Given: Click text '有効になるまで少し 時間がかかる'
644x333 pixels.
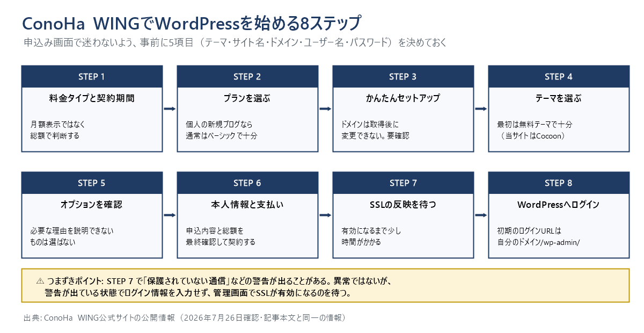Looking at the screenshot, I should click(x=371, y=236).
